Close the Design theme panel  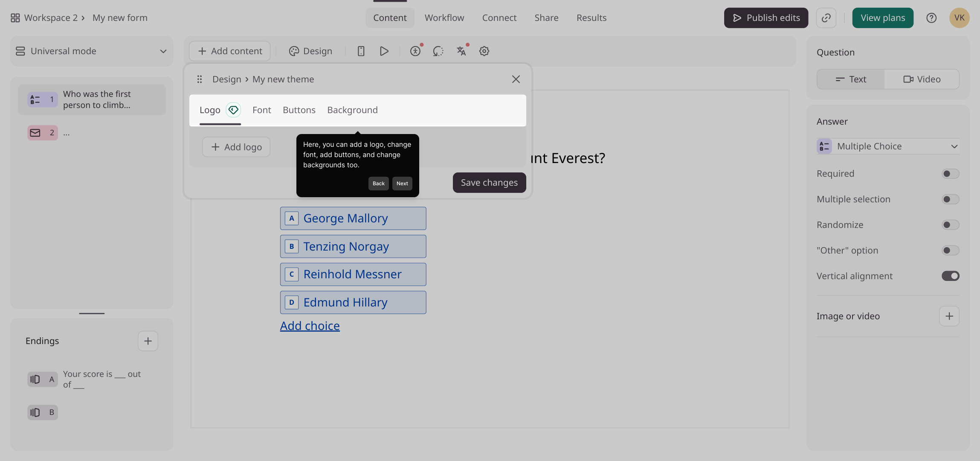[x=516, y=79]
